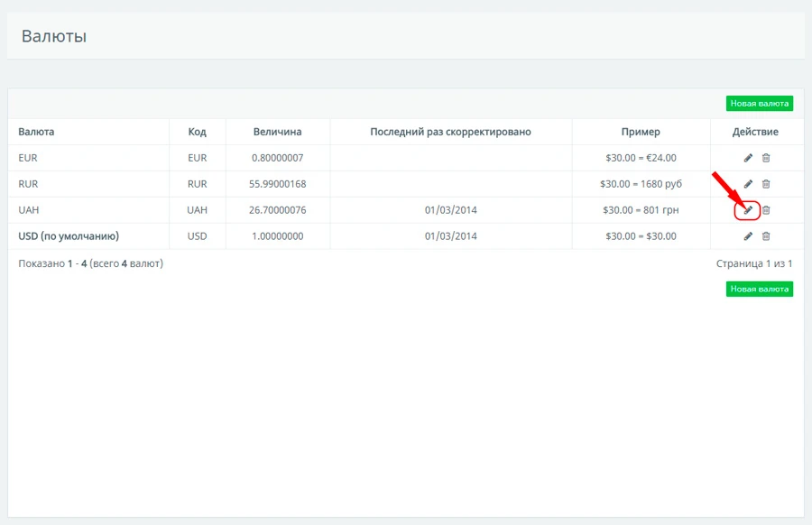Image resolution: width=812 pixels, height=525 pixels.
Task: Edit the EUR currency with pencil icon
Action: 748,158
